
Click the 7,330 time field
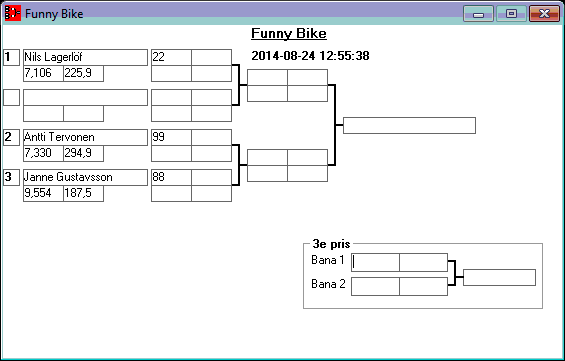44,153
